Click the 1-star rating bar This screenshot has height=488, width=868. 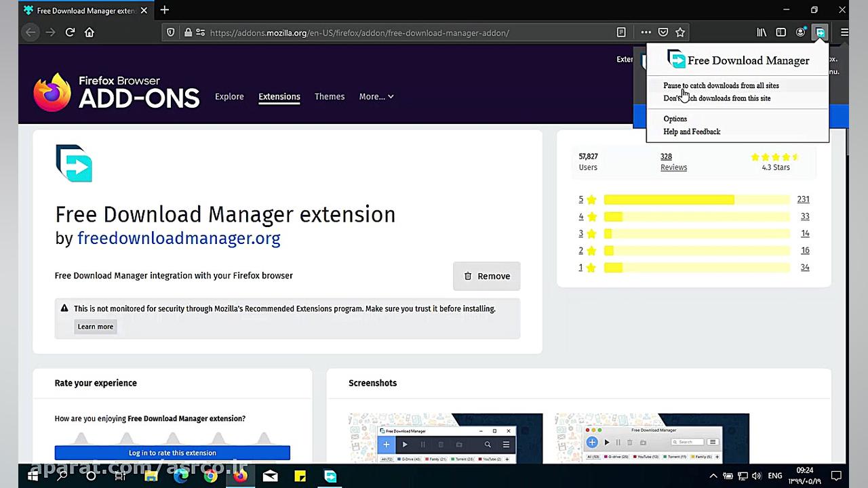[x=697, y=267]
